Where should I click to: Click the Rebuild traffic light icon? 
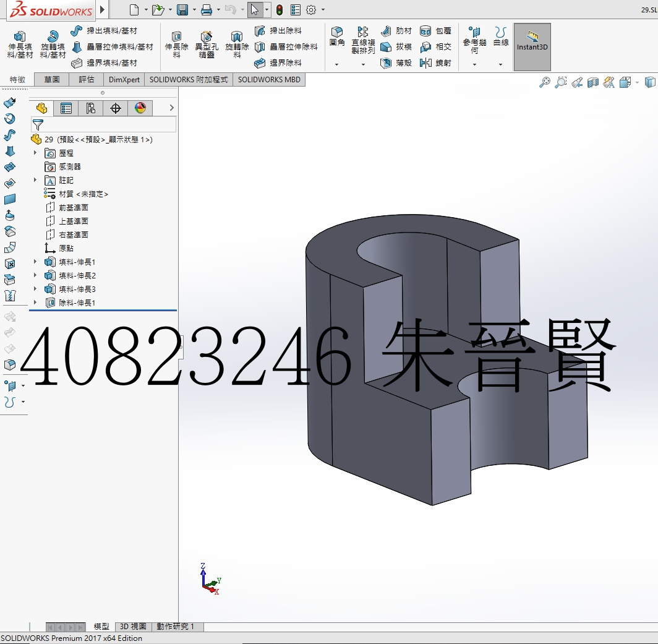point(280,10)
